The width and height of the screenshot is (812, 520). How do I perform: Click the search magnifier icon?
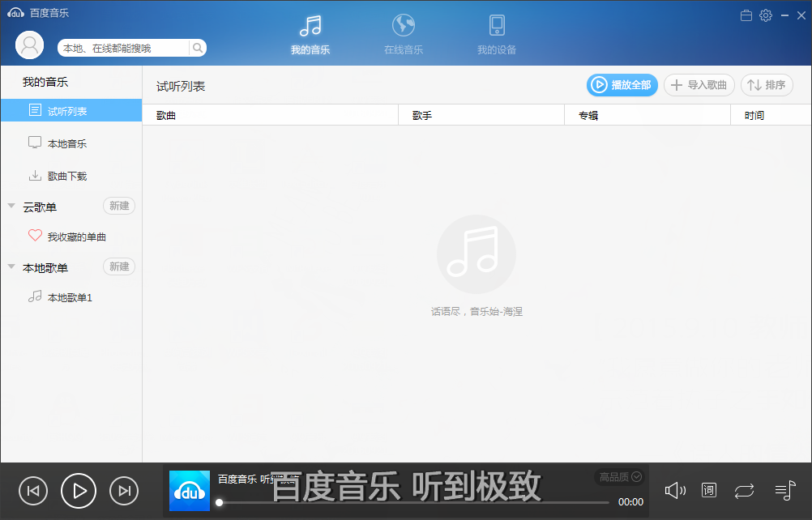click(198, 48)
